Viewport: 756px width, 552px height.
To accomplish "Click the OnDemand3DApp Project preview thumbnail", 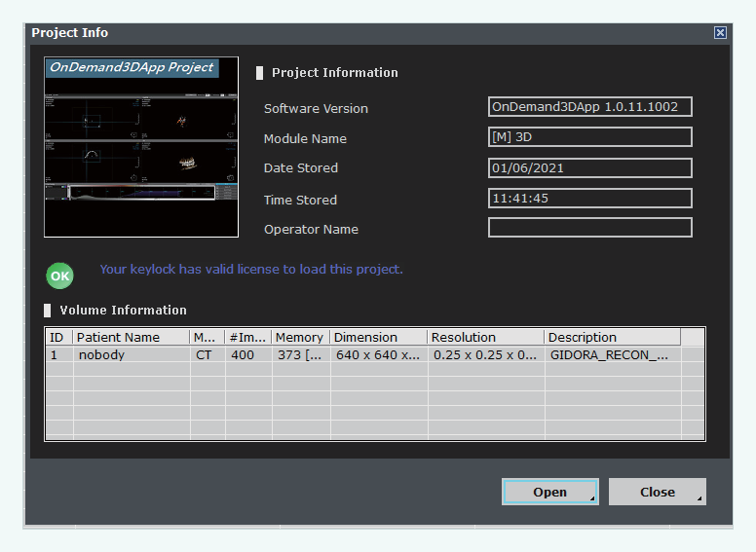I will 141,147.
